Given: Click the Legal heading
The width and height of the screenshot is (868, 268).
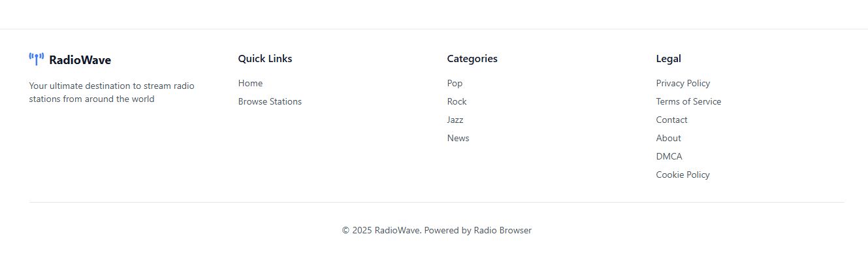Looking at the screenshot, I should pyautogui.click(x=668, y=59).
